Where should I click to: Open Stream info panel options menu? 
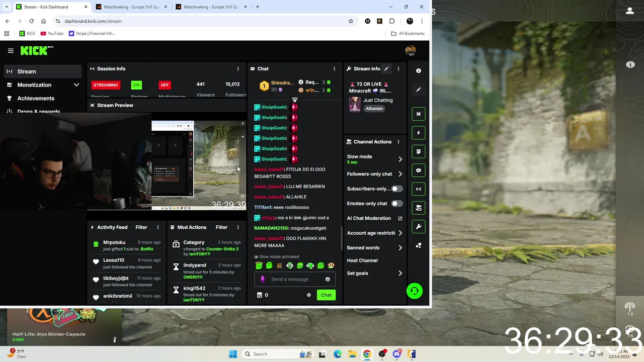(x=398, y=69)
